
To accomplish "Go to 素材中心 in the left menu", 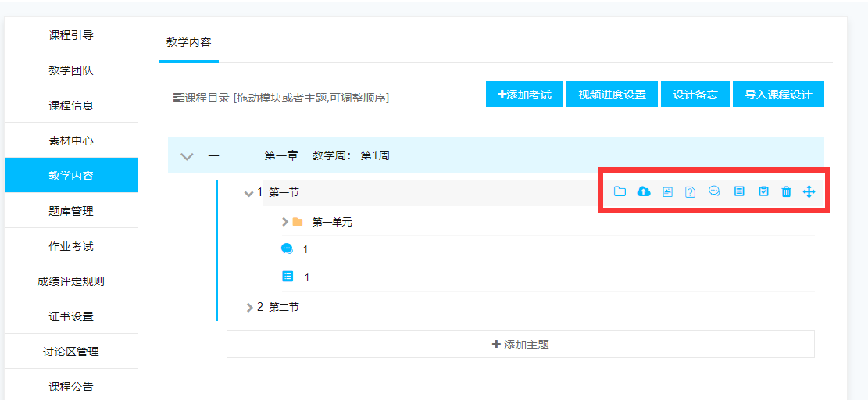I will (x=71, y=141).
